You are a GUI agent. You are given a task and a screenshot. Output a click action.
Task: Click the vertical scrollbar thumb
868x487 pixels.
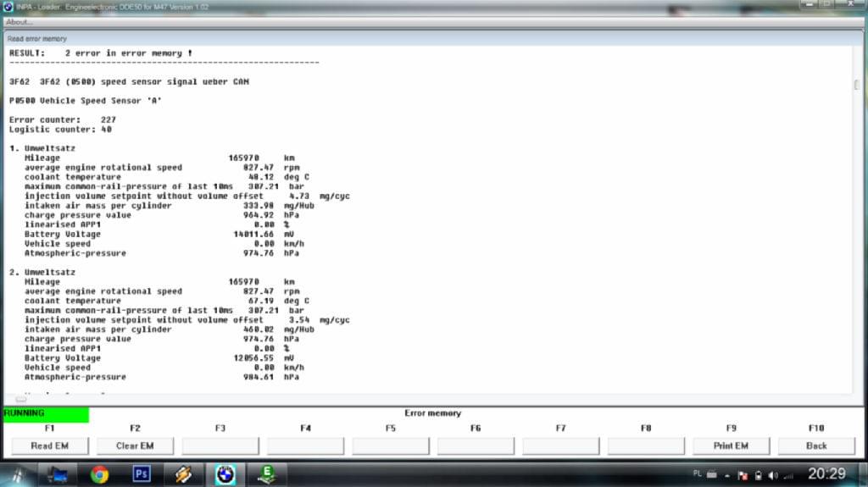click(x=856, y=85)
